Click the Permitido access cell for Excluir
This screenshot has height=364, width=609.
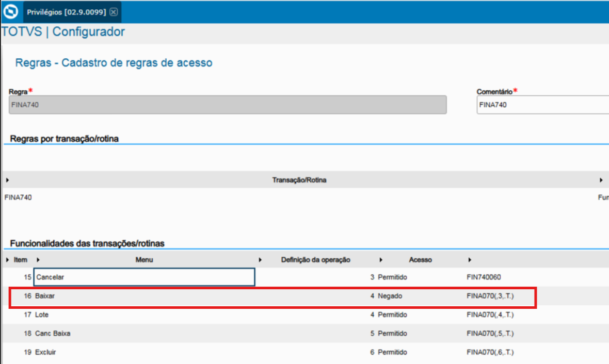coord(392,352)
